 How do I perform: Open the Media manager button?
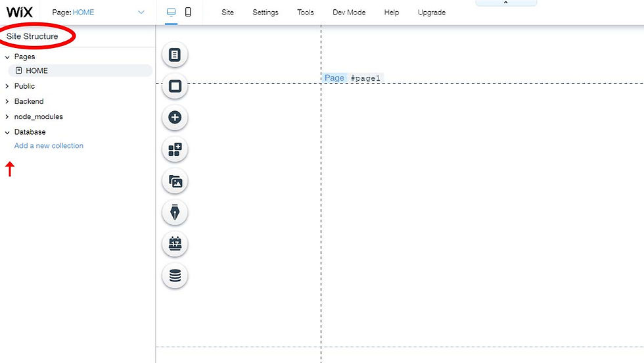175,181
